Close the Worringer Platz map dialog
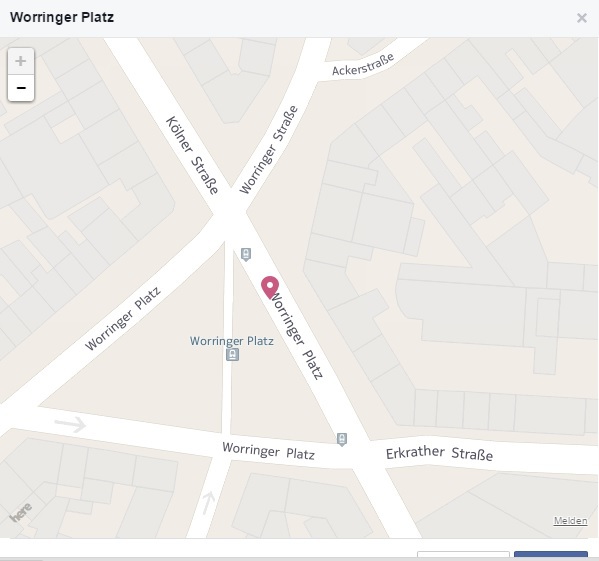599x561 pixels. pos(581,18)
